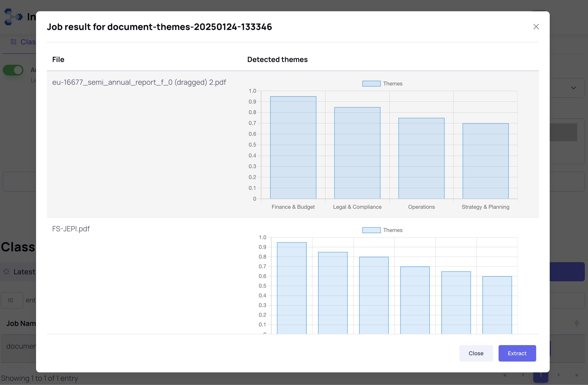Toggle the green switch behind the dialog
The height and width of the screenshot is (385, 588).
13,70
